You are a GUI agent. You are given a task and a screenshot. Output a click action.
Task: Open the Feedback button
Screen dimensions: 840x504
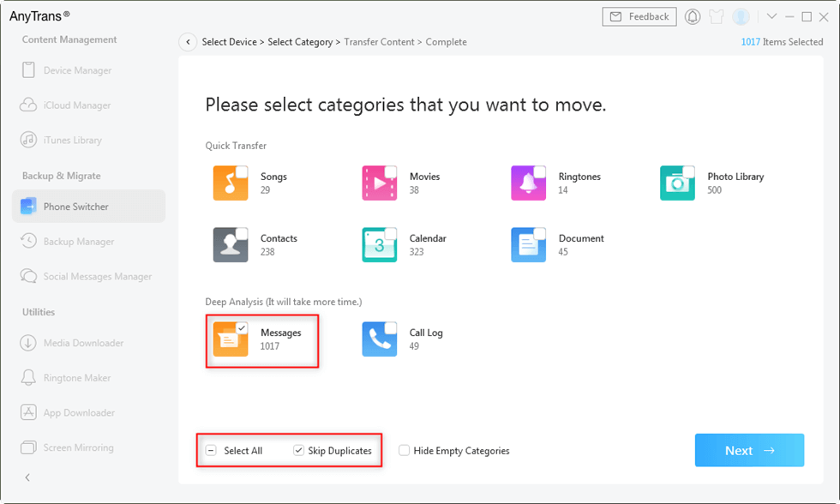tap(639, 17)
